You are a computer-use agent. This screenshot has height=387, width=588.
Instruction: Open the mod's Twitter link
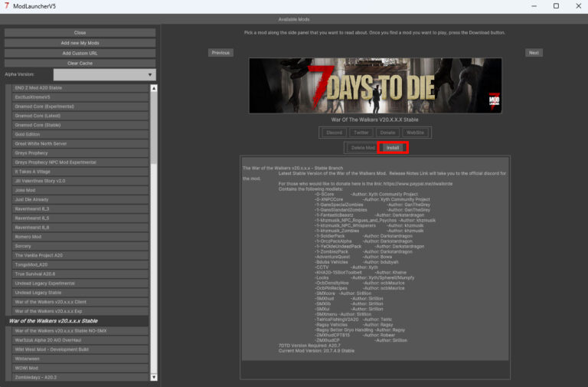[x=361, y=133]
